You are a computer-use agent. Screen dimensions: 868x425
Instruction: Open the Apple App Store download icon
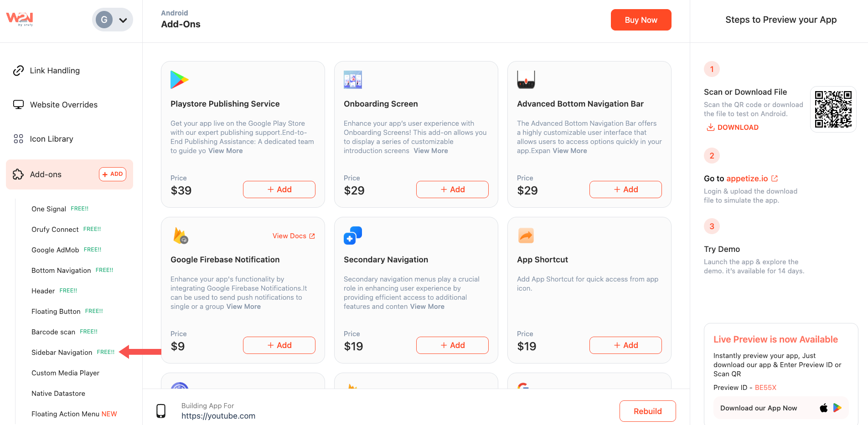tap(823, 408)
